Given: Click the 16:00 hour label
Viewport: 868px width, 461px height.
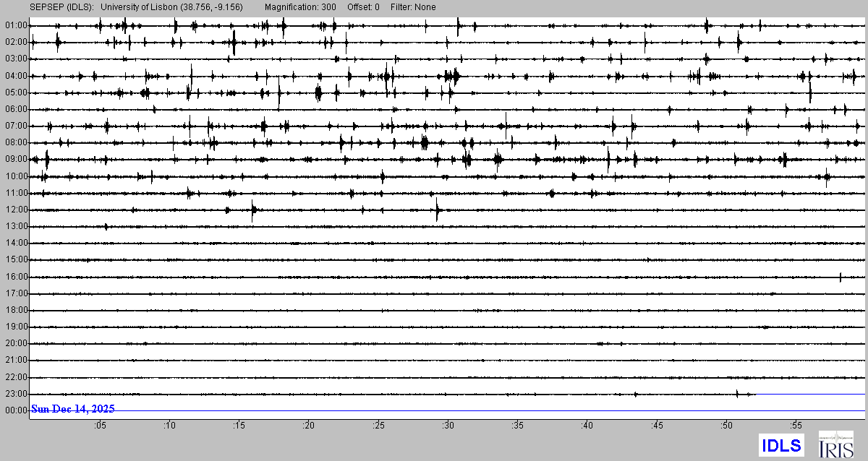Looking at the screenshot, I should (x=16, y=277).
